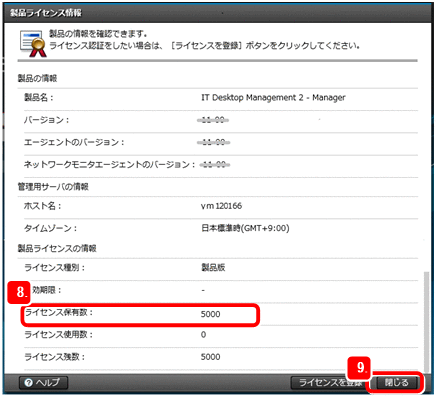Click the バージョン label
Screen dimensions: 437x399
pos(46,120)
